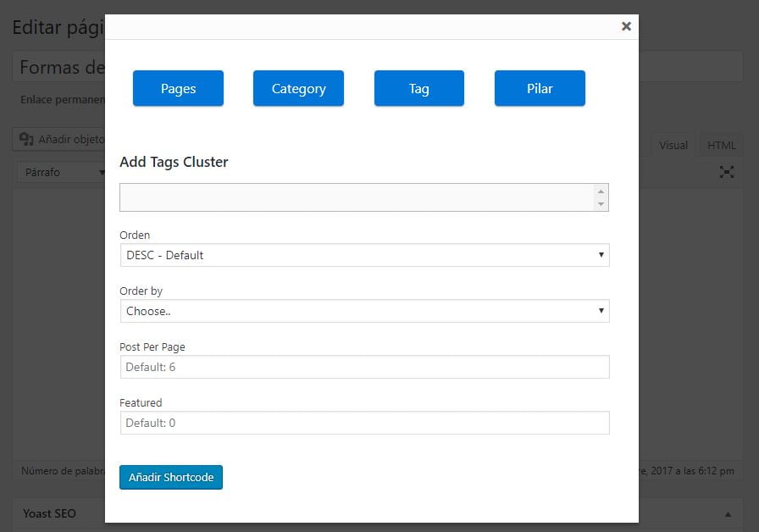The width and height of the screenshot is (759, 532).
Task: Switch to the Tag cluster option
Action: pos(418,88)
